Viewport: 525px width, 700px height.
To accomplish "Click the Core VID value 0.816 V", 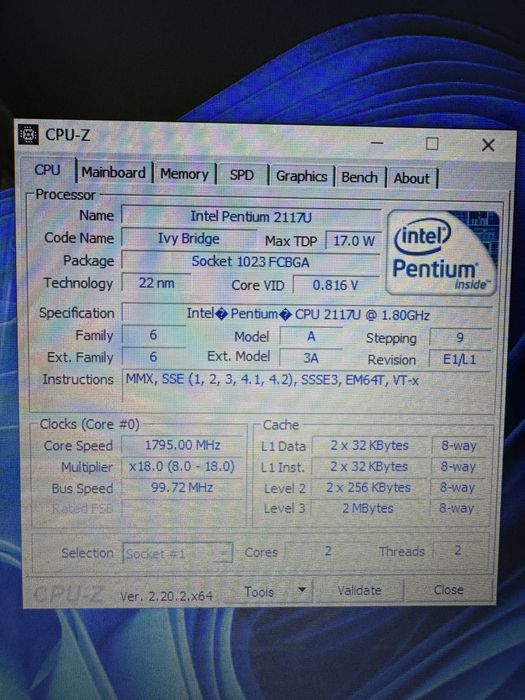I will [335, 285].
